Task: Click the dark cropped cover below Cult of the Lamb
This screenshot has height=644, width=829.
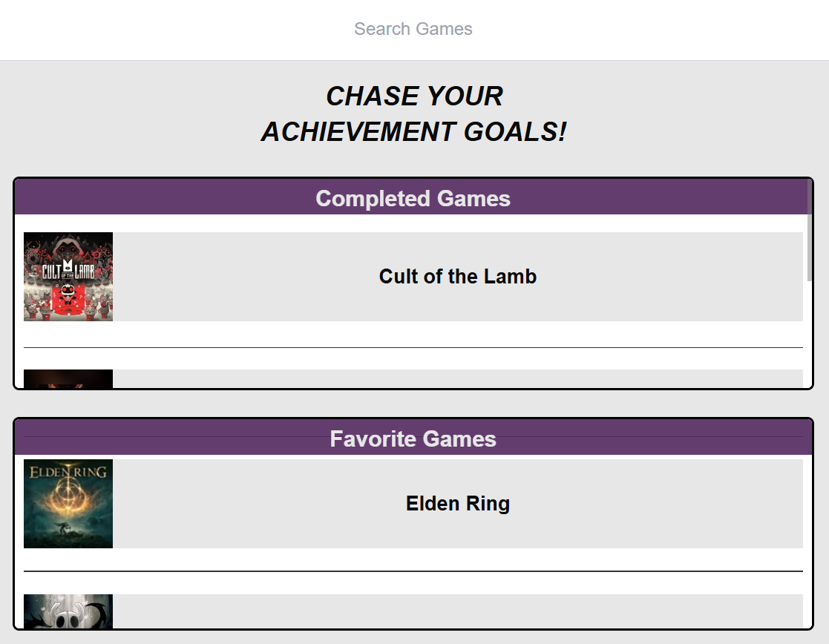Action: tap(68, 378)
